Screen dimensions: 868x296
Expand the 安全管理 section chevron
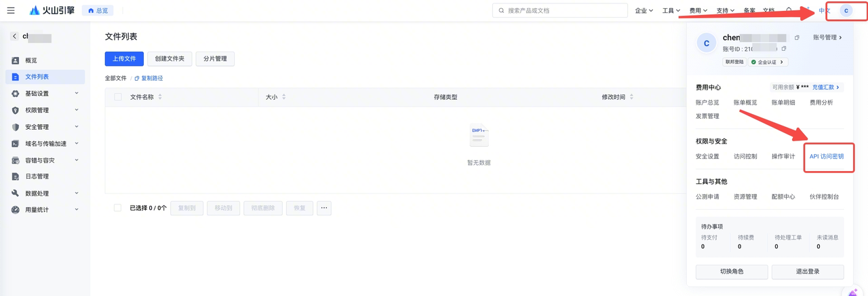coord(77,126)
